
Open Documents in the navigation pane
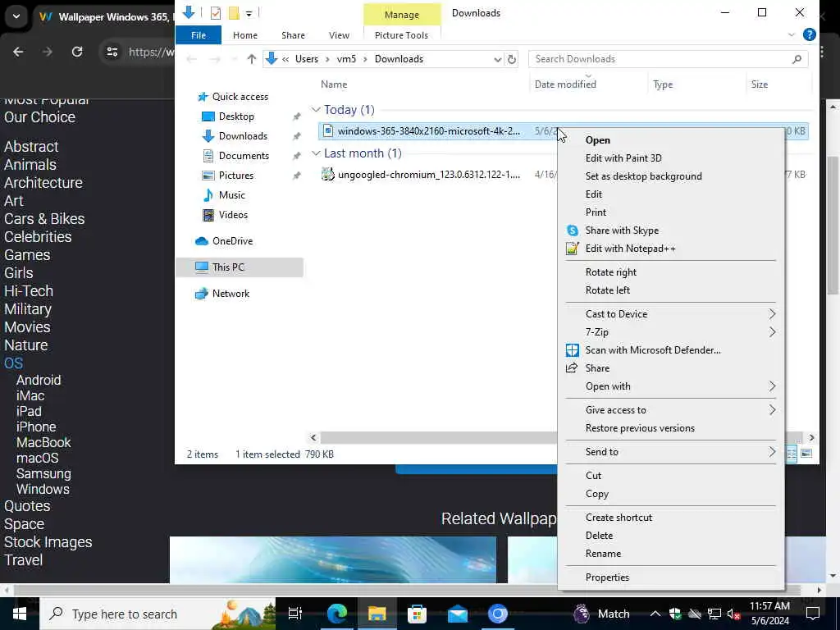coord(243,156)
